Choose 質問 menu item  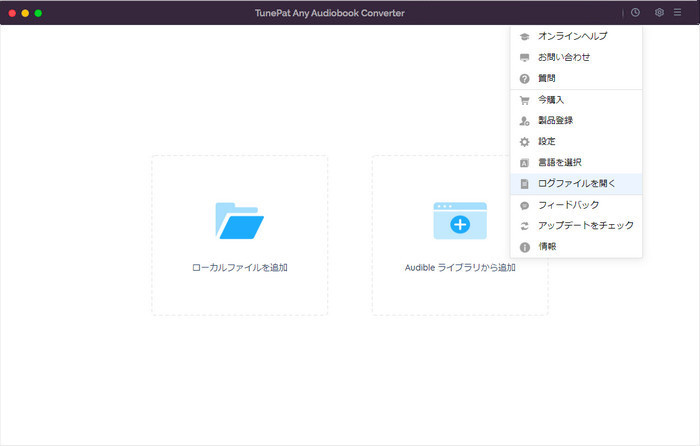pyautogui.click(x=576, y=78)
